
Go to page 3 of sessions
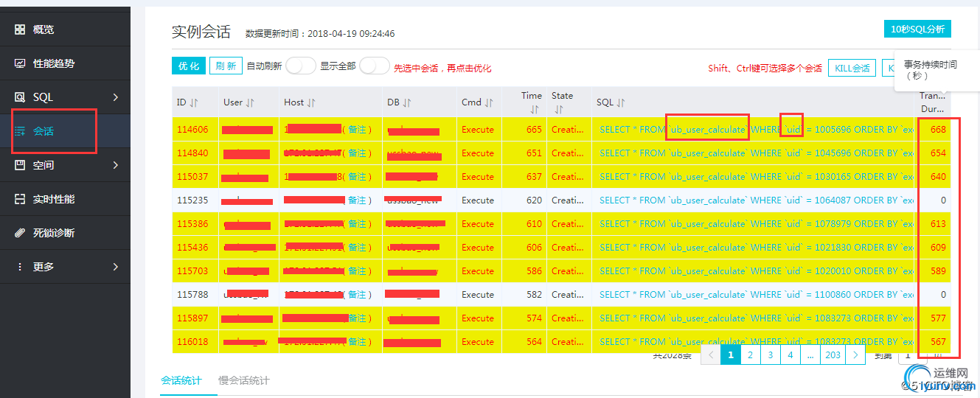click(x=771, y=355)
